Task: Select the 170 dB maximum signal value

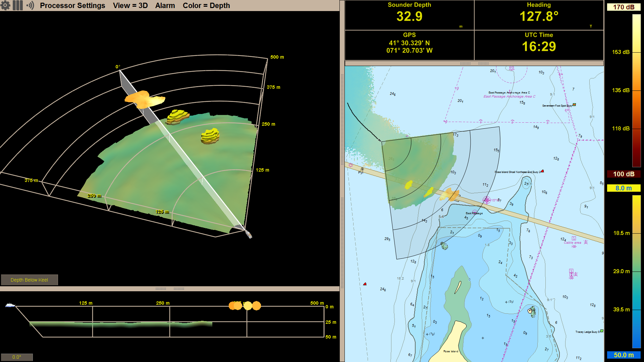Action: 624,7
